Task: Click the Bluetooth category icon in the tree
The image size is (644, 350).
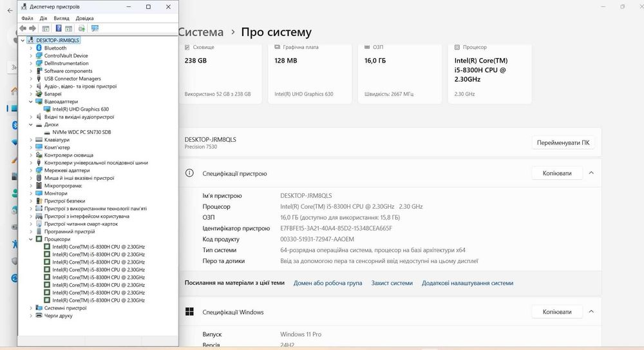Action: tap(39, 48)
